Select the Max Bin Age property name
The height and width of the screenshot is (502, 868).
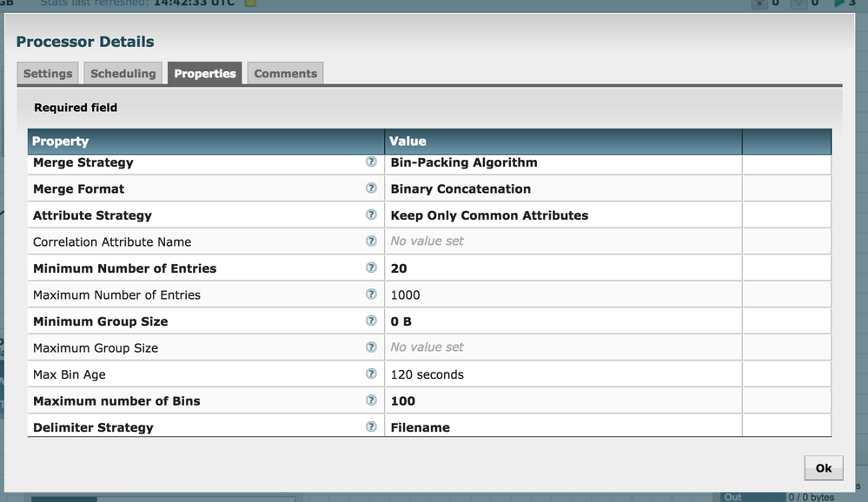(x=70, y=374)
